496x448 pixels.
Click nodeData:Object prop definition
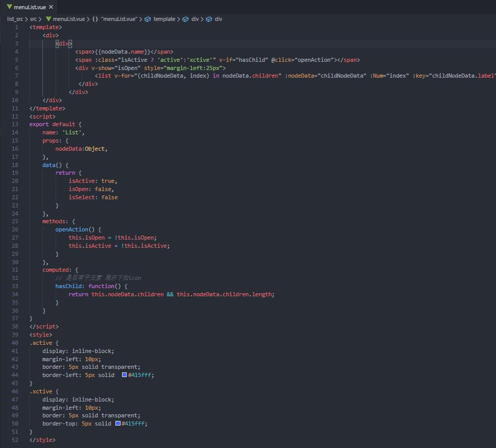click(81, 149)
